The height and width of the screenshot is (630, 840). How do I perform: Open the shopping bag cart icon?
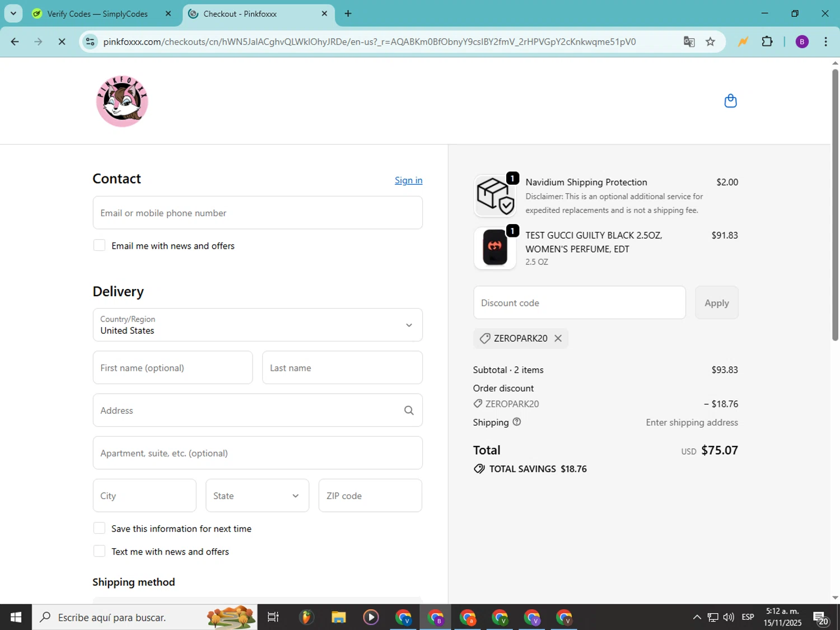730,101
